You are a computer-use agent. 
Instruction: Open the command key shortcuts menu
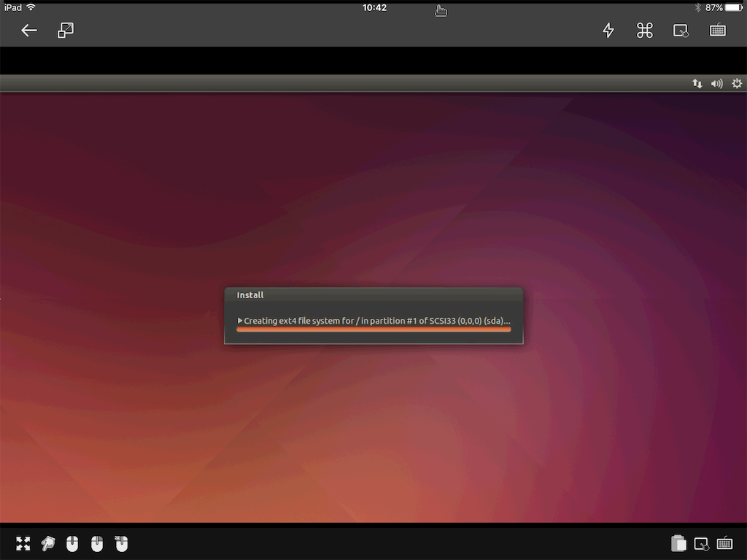645,31
